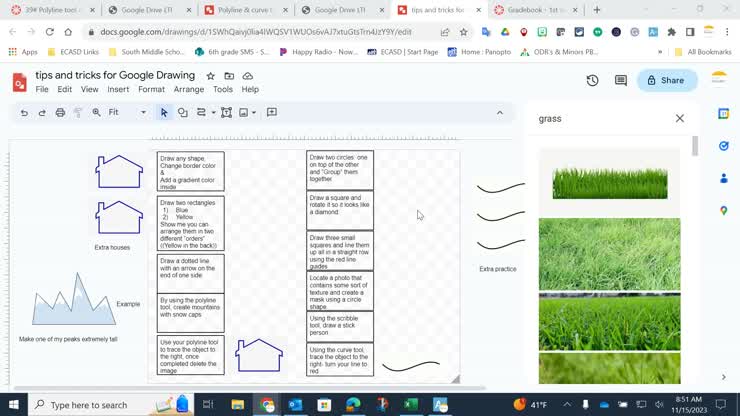Star the drawing document
The height and width of the screenshot is (416, 740).
pyautogui.click(x=210, y=76)
